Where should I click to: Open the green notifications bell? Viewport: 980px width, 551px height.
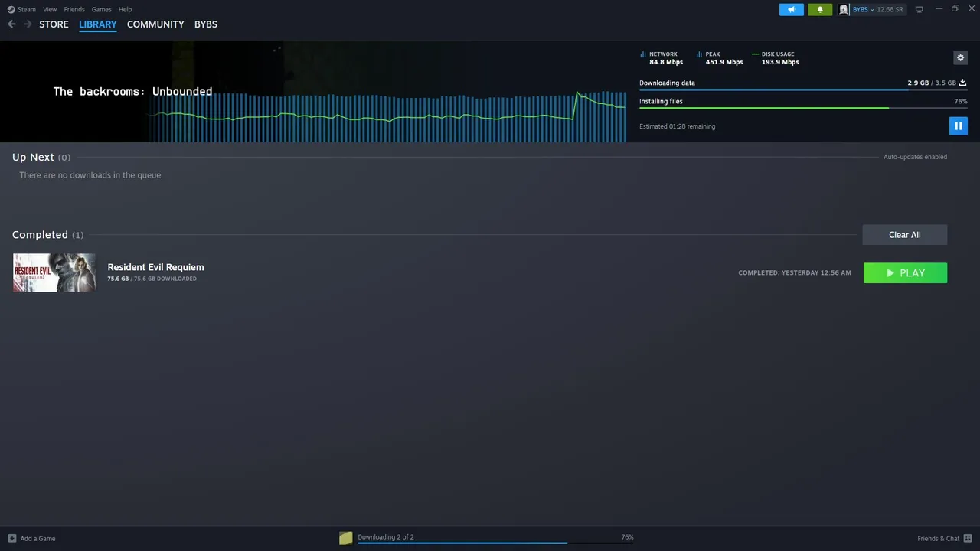tap(820, 9)
